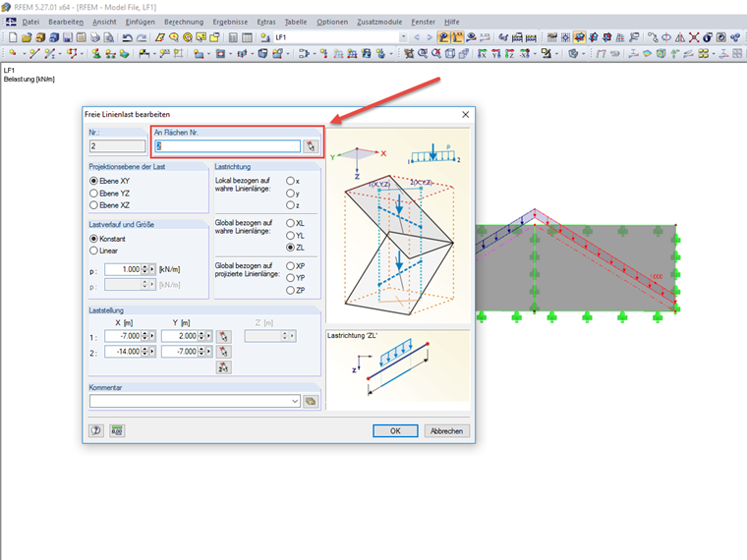Click the red cross delete loads icon

click(x=694, y=37)
